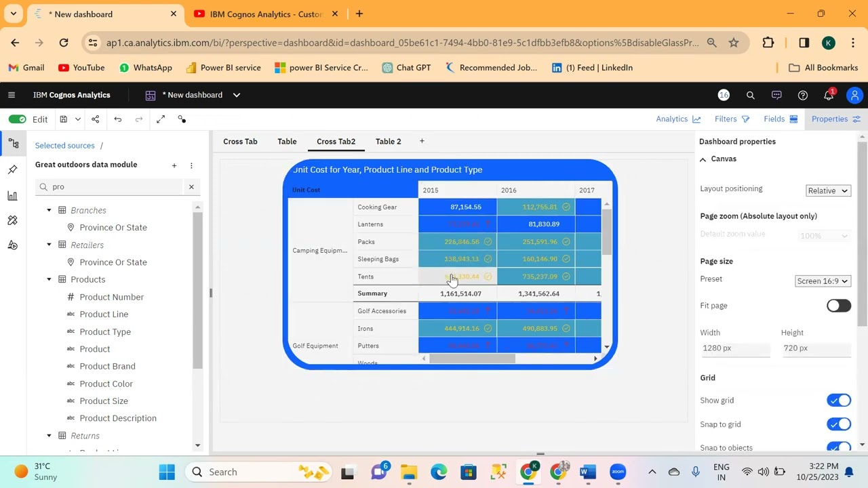
Task: Open Windows Start menu
Action: [167, 472]
